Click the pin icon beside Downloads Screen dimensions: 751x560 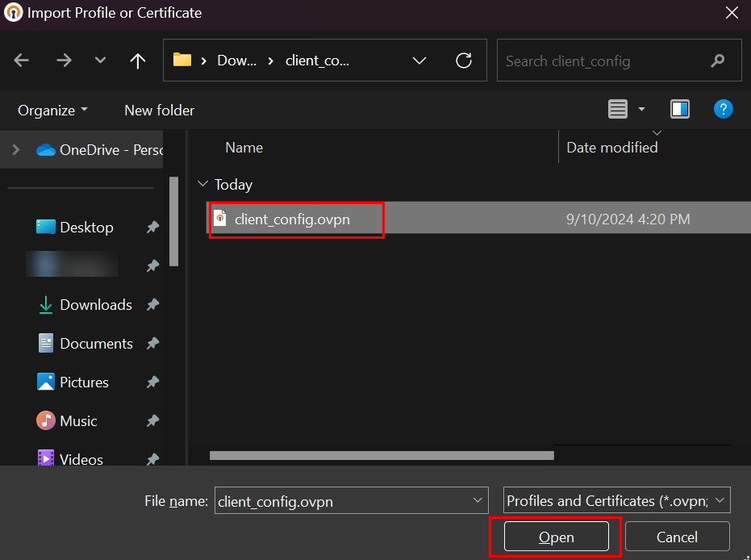pos(152,305)
